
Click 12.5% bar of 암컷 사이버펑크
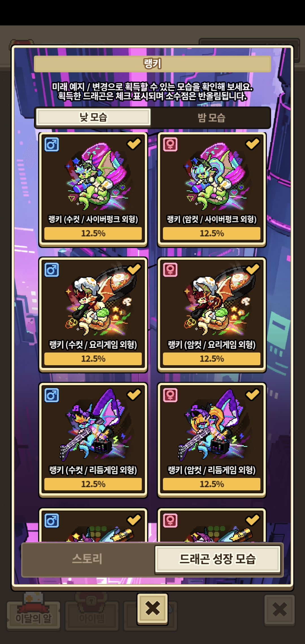coord(212,233)
